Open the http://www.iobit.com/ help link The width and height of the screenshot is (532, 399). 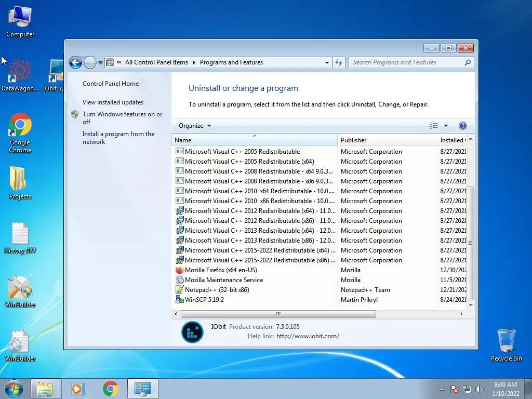pos(308,336)
